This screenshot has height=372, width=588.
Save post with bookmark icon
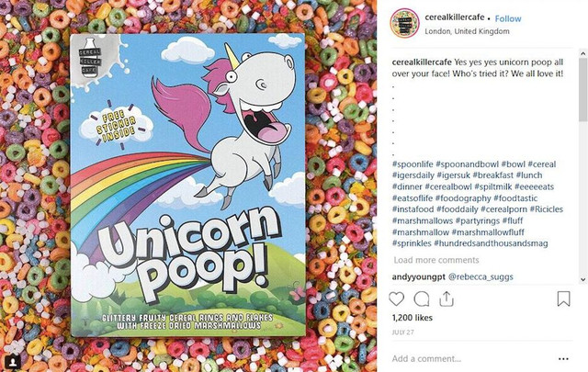563,299
